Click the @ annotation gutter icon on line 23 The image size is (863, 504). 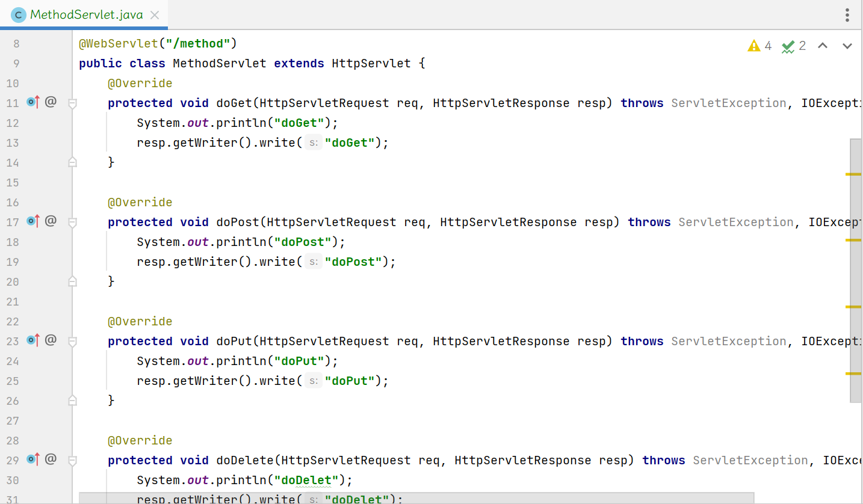(51, 340)
